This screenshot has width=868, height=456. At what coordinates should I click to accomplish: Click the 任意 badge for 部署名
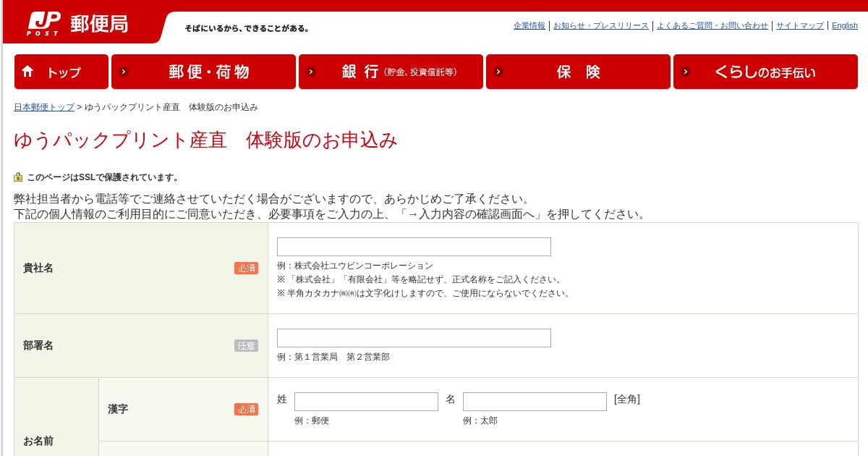coord(246,345)
